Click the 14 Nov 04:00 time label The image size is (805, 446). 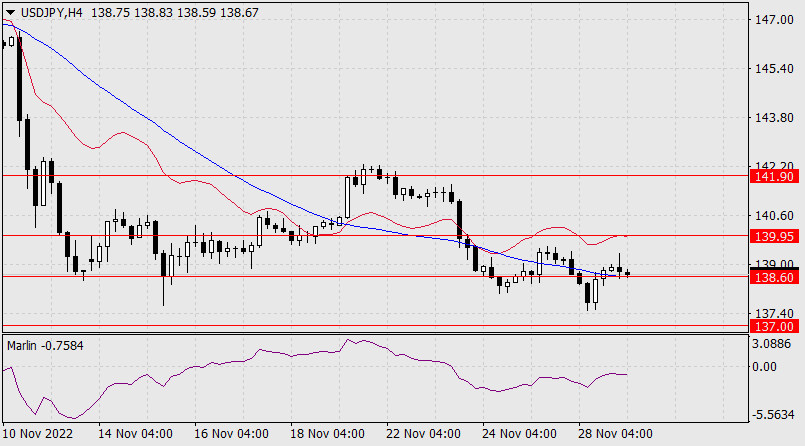[135, 434]
